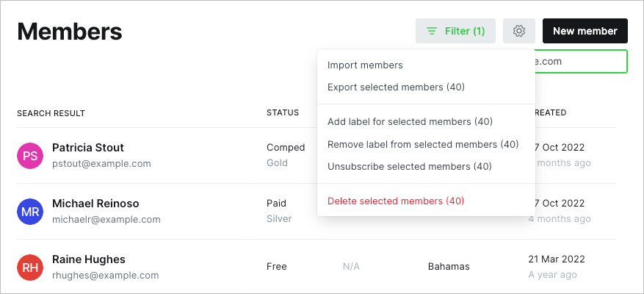Click Patricia Stout's PS avatar
The width and height of the screenshot is (644, 294).
30,156
